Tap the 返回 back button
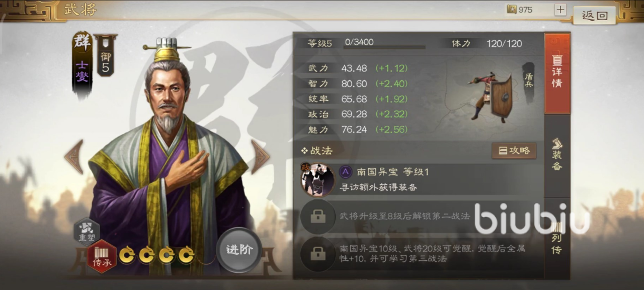The image size is (644, 290). [x=595, y=16]
